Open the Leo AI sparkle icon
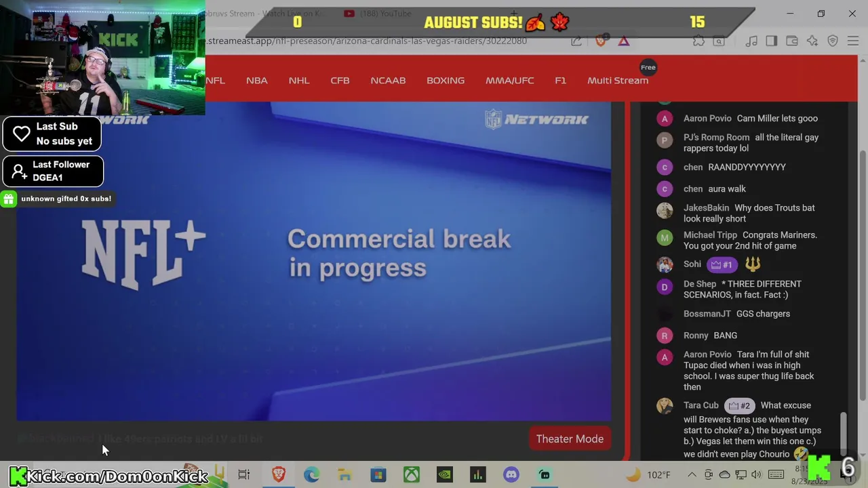Screen dimensions: 868x488 [812, 41]
